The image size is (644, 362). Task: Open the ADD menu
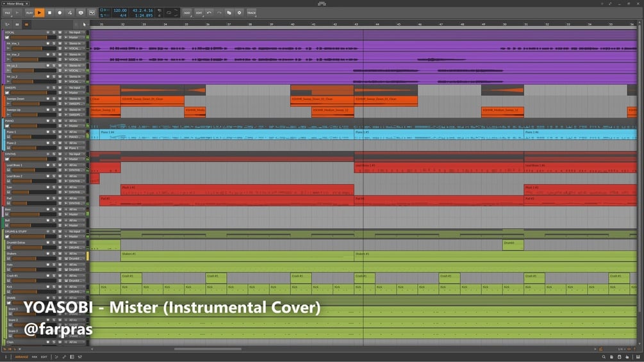tap(187, 13)
